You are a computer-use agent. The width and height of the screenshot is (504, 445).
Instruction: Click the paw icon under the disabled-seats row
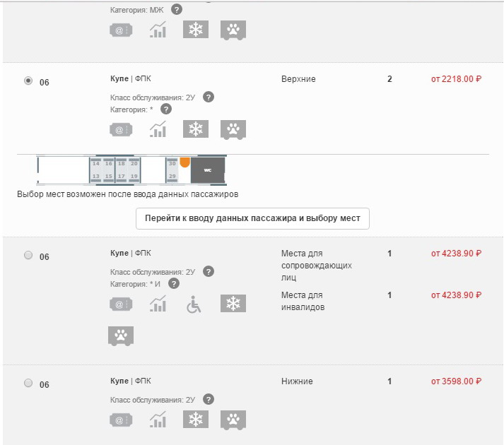click(x=121, y=336)
